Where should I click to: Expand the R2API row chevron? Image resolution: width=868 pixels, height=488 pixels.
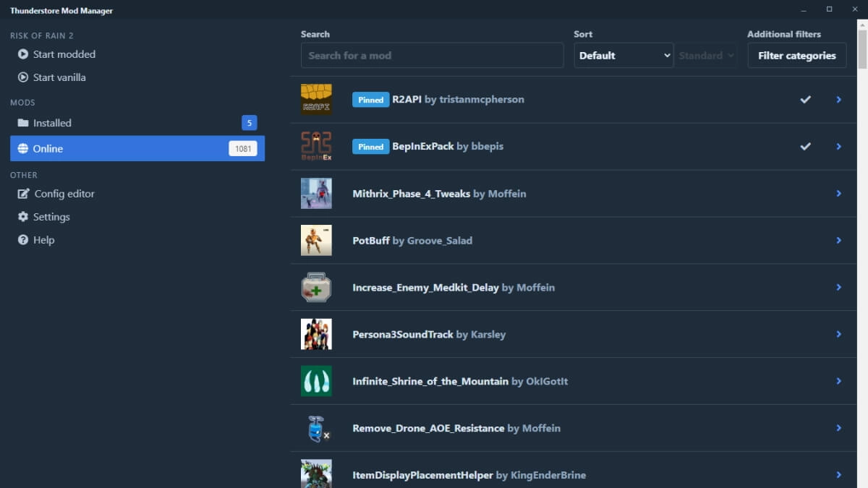[x=839, y=99]
